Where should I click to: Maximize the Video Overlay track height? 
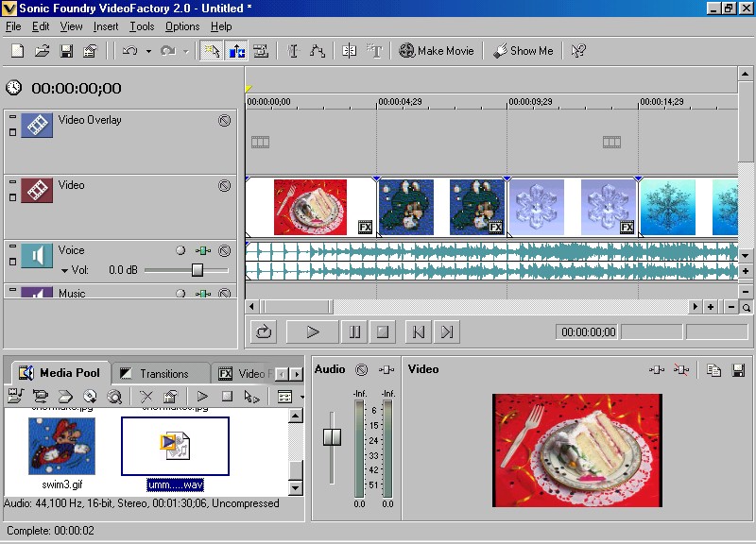tap(13, 131)
